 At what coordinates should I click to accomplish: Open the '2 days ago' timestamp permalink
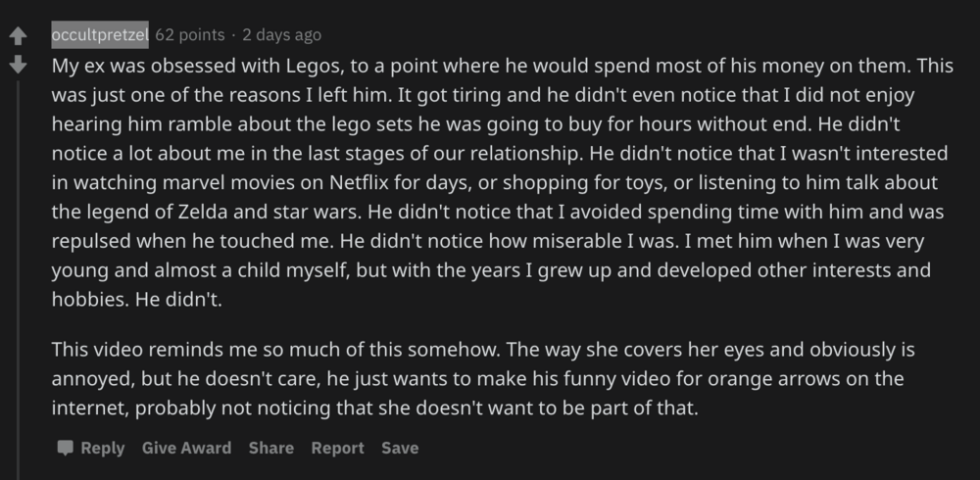point(281,35)
